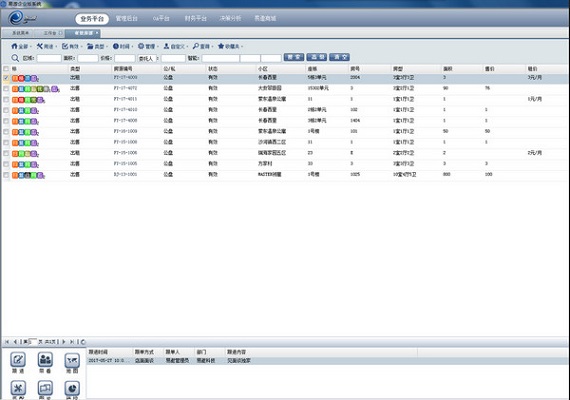The image size is (570, 400).
Task: Click the first blue search button
Action: click(294, 57)
